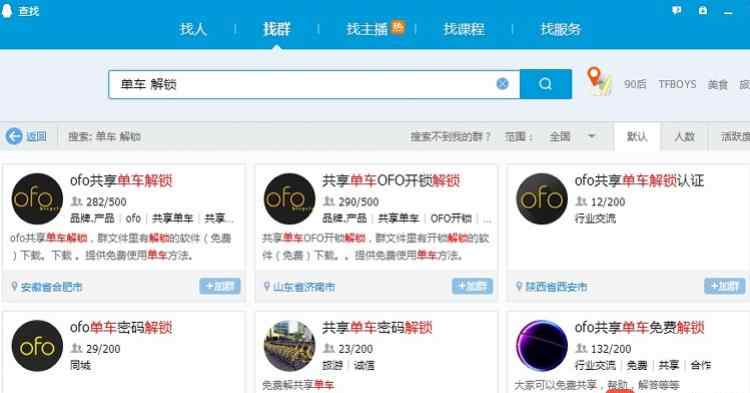Screen dimensions: 750x393
Task: Select the TFBOYS hot keyword
Action: pyautogui.click(x=677, y=84)
